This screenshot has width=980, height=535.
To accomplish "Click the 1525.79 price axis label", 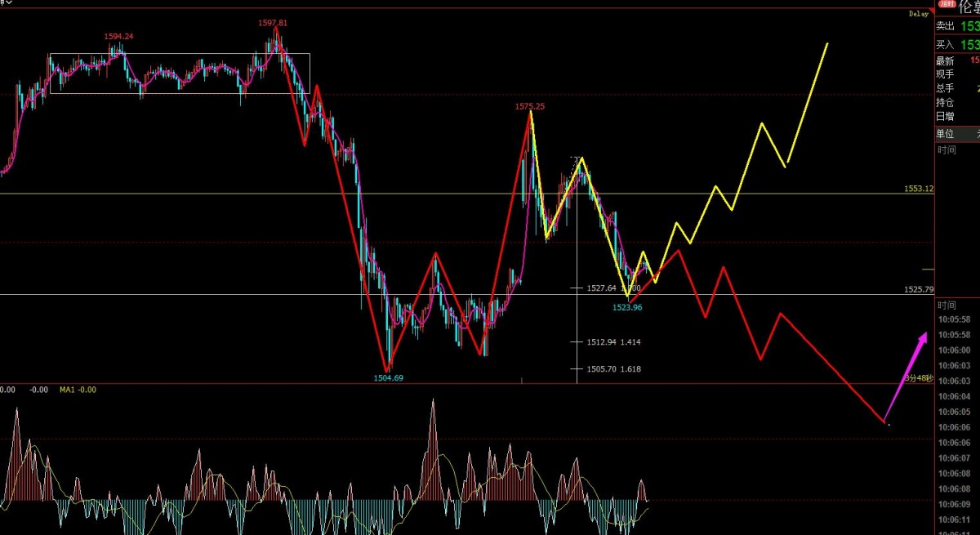I will 919,289.
